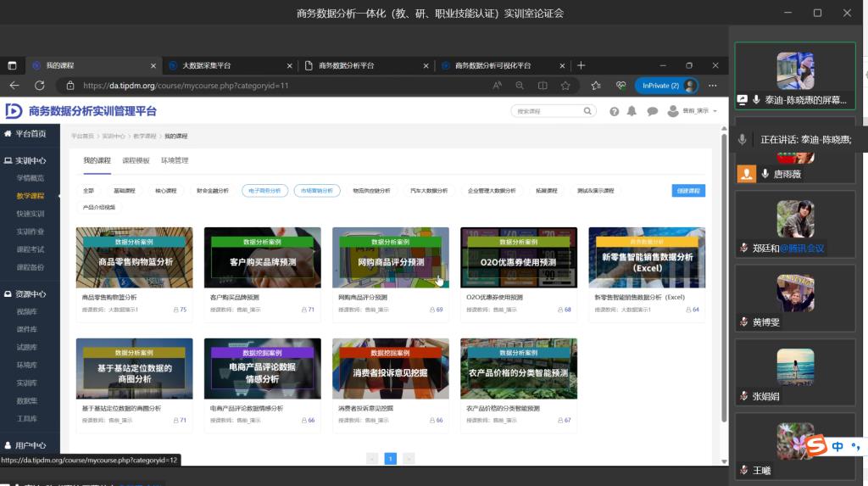868x486 pixels.
Task: Switch to the 大数据采集平台 browser tab
Action: [x=206, y=65]
